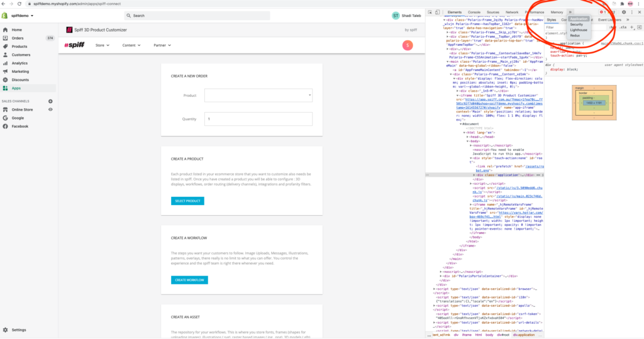Image resolution: width=644 pixels, height=339 pixels.
Task: Click the browser forward arrow
Action: 11,4
